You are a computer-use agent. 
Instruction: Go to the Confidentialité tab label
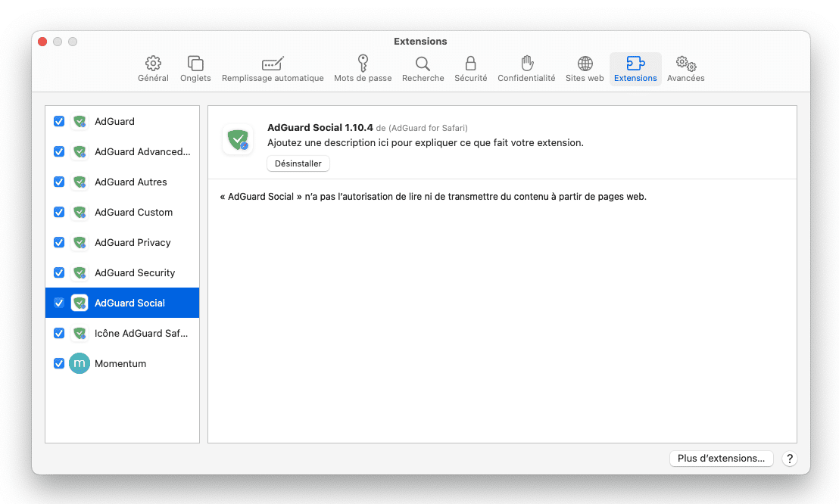pos(526,78)
